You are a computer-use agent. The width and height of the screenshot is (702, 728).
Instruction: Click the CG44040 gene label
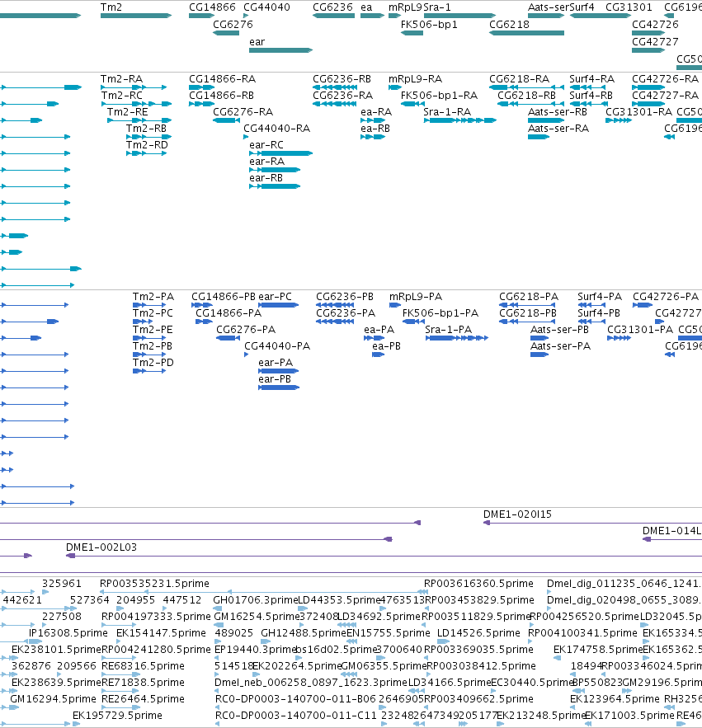[266, 7]
